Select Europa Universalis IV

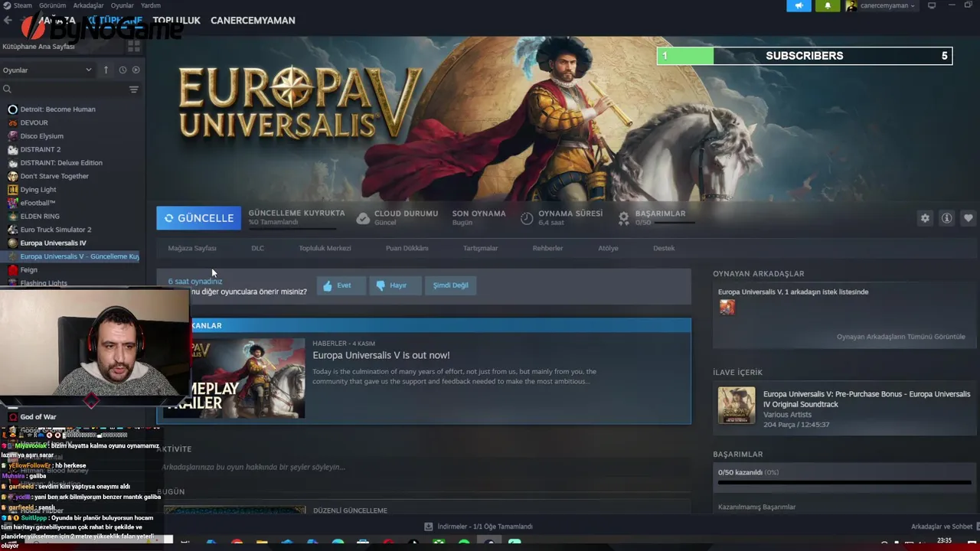click(x=53, y=243)
